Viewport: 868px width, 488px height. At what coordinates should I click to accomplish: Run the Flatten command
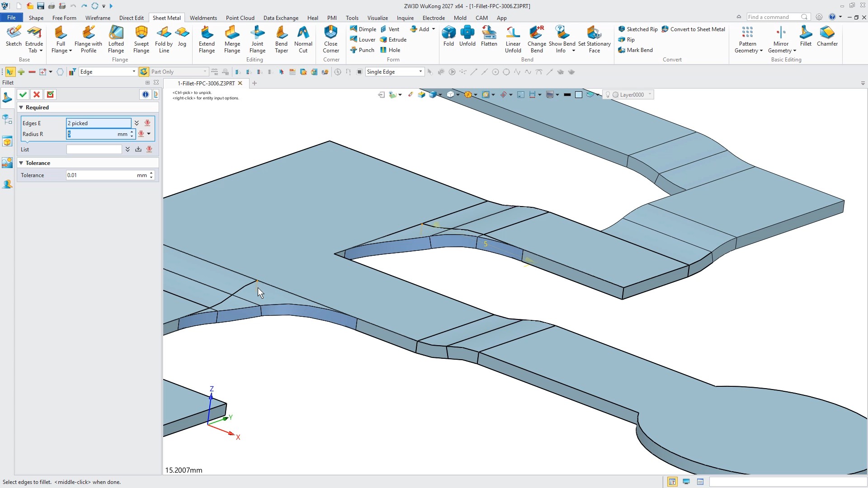tap(489, 36)
